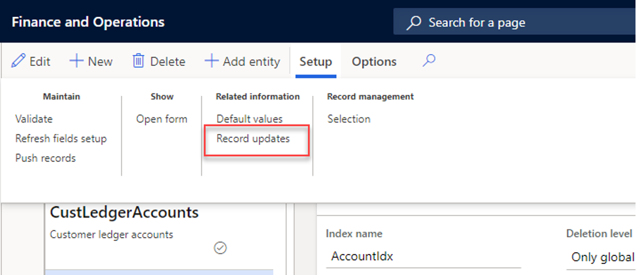Image resolution: width=644 pixels, height=275 pixels.
Task: Click the Finance and Operations title
Action: coord(88,22)
